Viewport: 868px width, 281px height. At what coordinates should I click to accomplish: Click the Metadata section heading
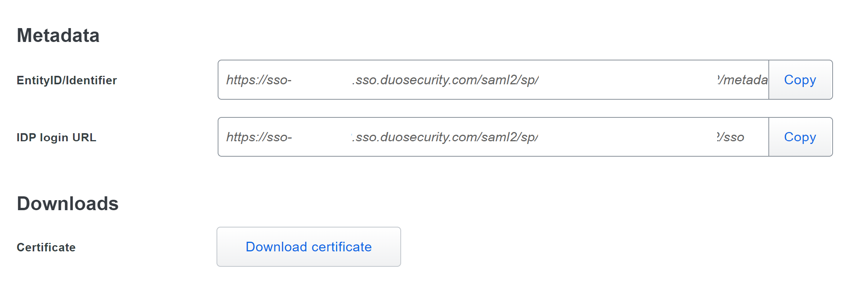(58, 35)
